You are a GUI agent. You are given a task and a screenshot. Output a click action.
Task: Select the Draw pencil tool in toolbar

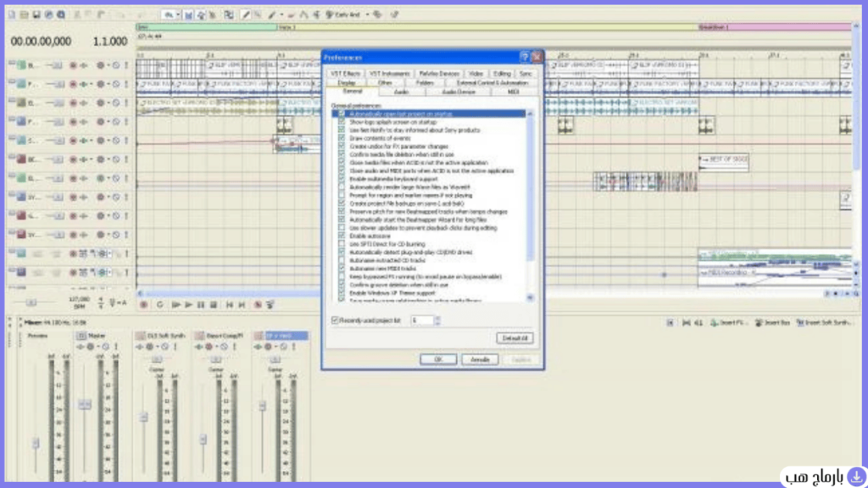(x=246, y=15)
